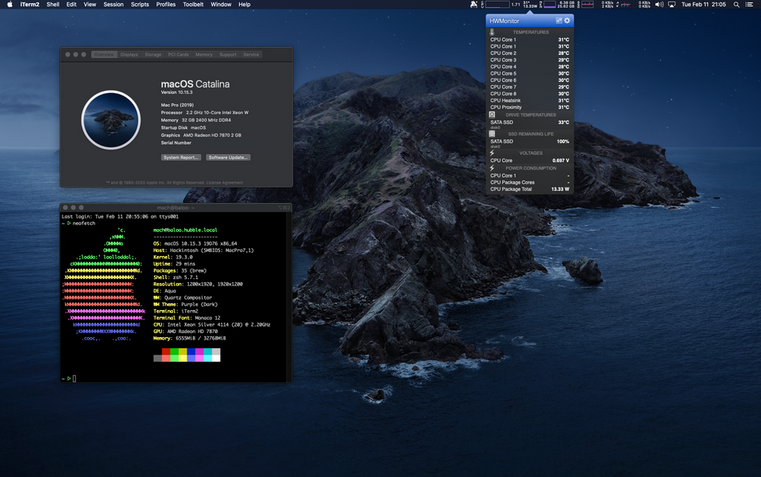Click the CPU Core 5 temperature row
The width and height of the screenshot is (761, 477).
click(529, 73)
